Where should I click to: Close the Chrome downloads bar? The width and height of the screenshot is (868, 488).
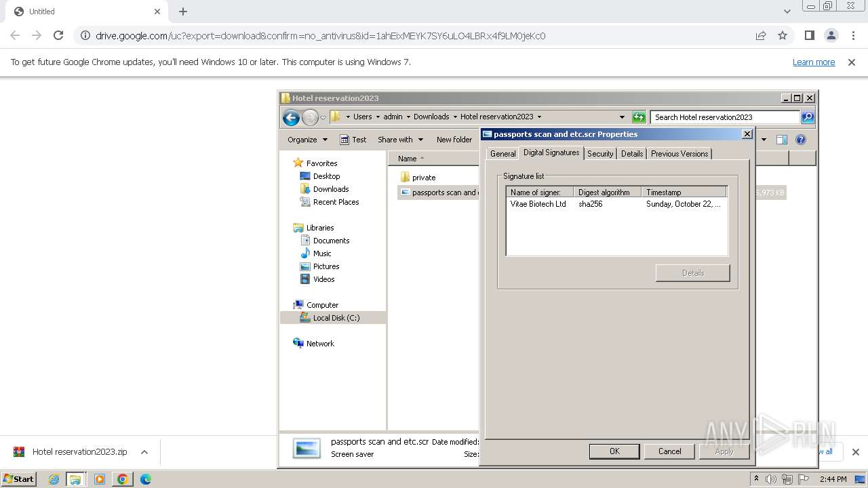tap(855, 452)
